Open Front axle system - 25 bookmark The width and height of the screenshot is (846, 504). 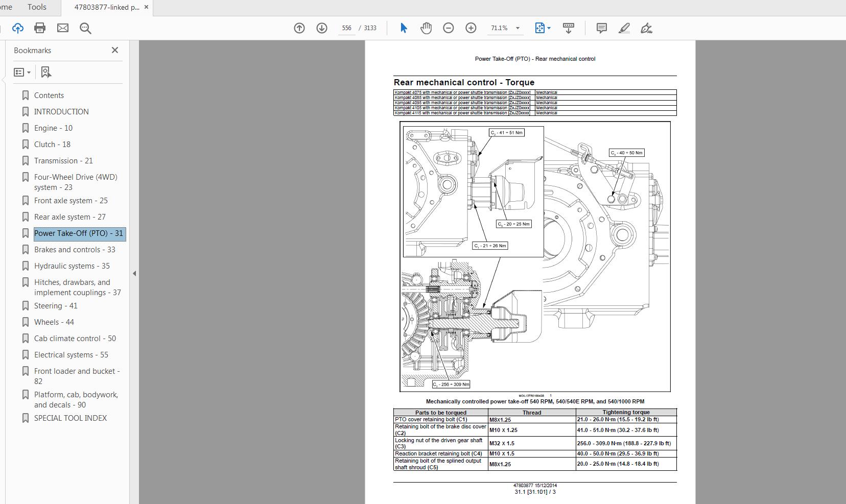tap(71, 201)
